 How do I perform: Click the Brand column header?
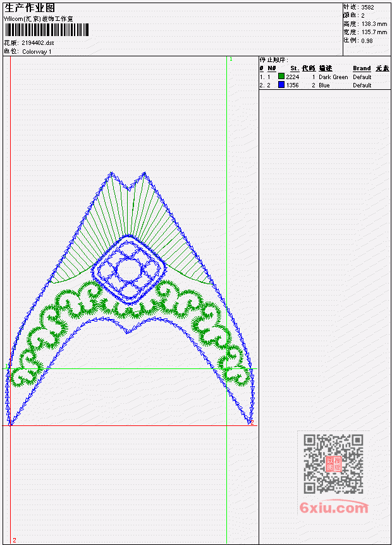(x=362, y=68)
